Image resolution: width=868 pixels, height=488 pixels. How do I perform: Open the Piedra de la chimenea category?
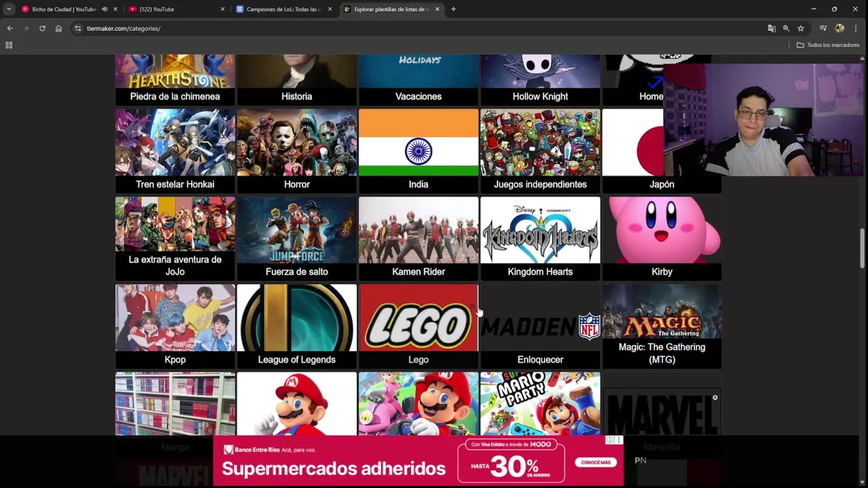(x=175, y=79)
